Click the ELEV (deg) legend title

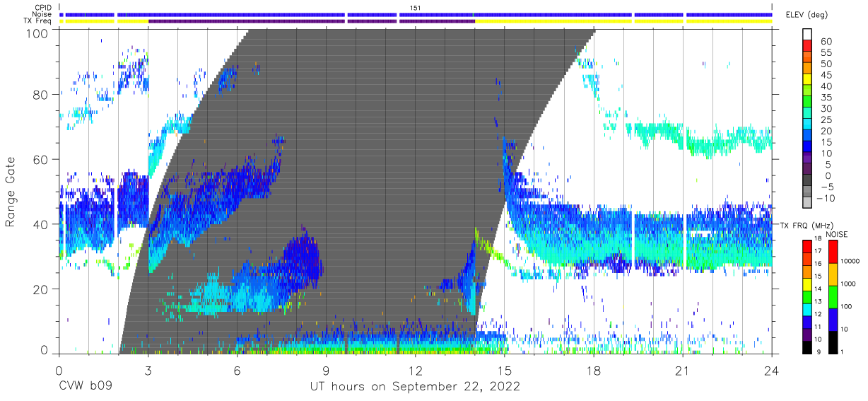(807, 14)
